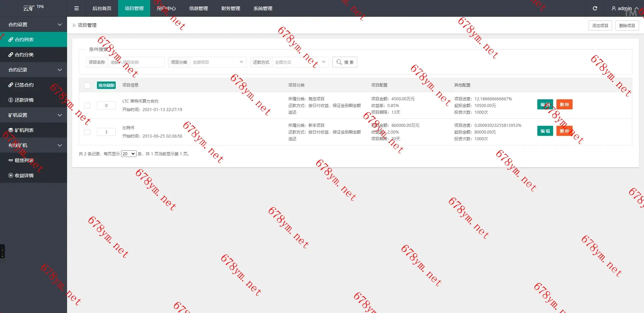Check the LTC 莱特币算力合约 row checkbox
The width and height of the screenshot is (644, 313).
[x=87, y=105]
